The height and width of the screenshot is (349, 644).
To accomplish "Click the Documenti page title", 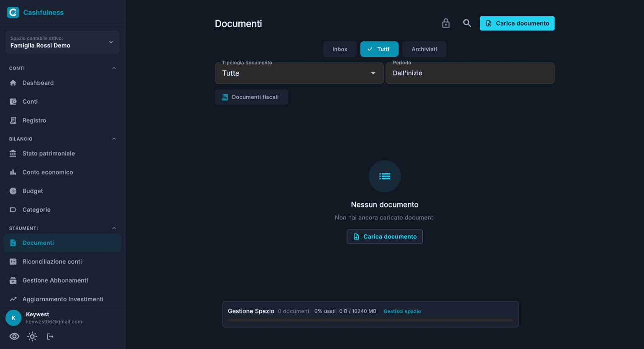I will (x=238, y=24).
